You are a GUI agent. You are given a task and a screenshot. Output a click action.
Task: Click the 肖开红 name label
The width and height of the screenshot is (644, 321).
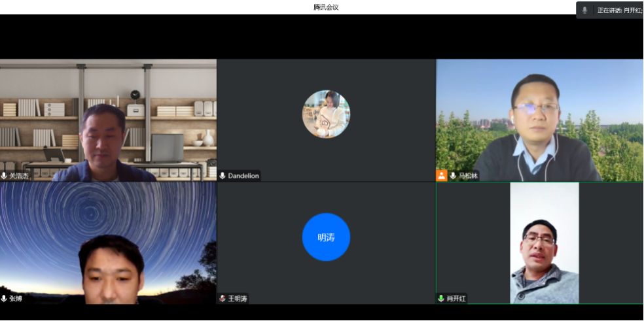pyautogui.click(x=456, y=299)
